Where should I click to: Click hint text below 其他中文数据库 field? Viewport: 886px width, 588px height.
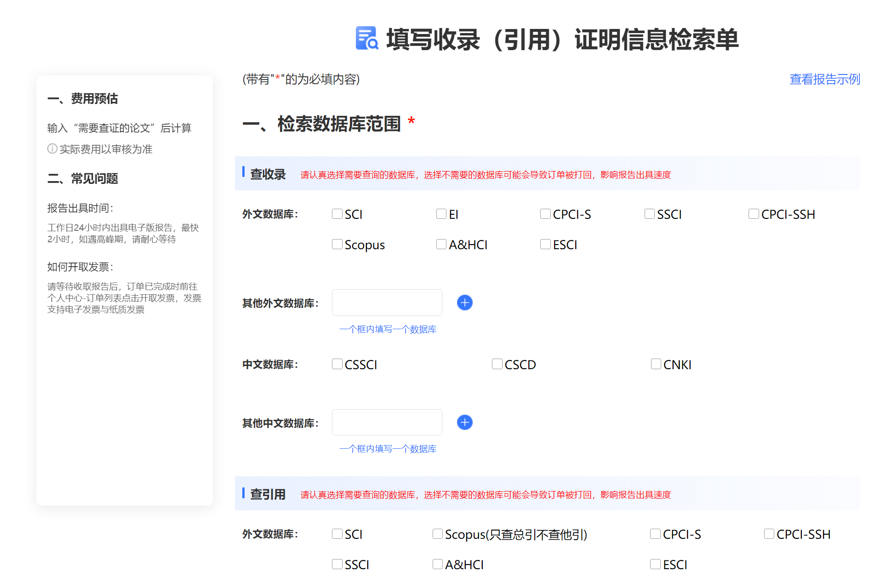tap(388, 449)
